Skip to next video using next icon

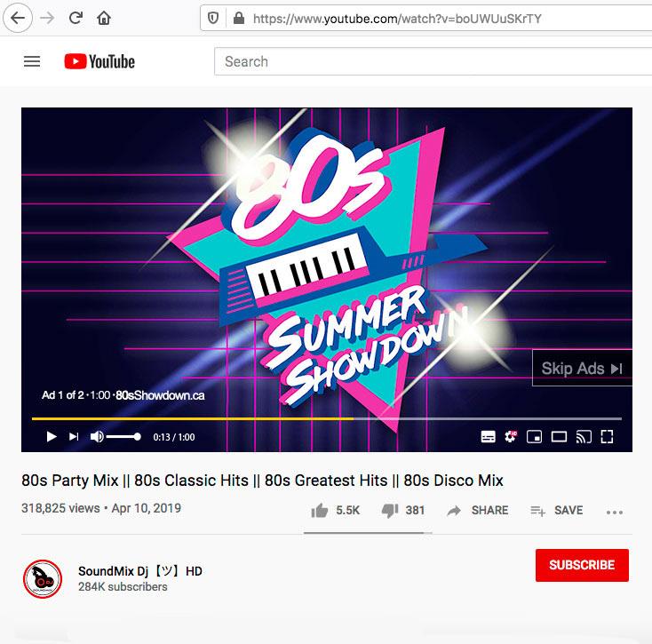(74, 436)
